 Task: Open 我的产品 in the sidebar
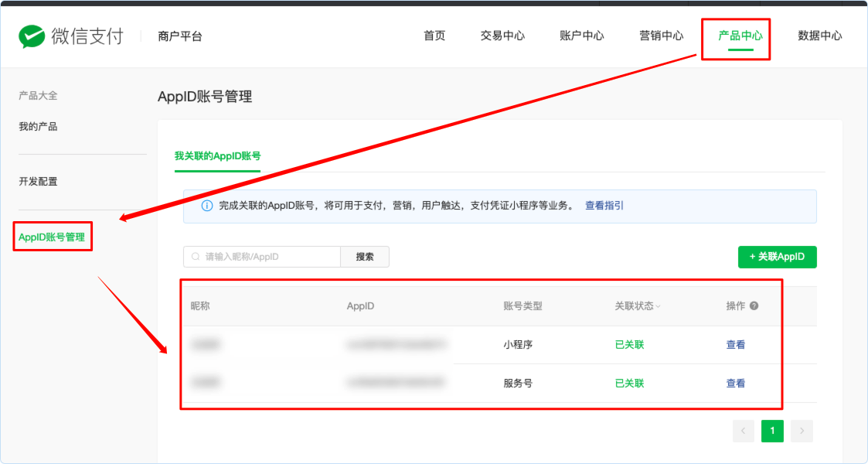(38, 126)
